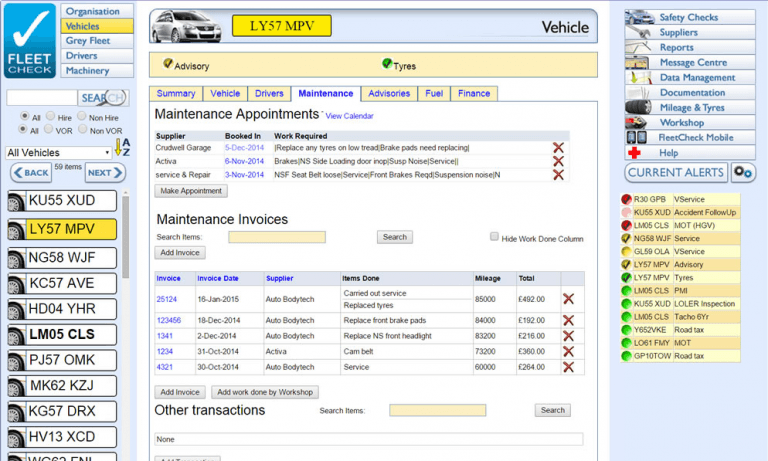Select the Non VOR radio button
The image size is (768, 461).
[83, 129]
